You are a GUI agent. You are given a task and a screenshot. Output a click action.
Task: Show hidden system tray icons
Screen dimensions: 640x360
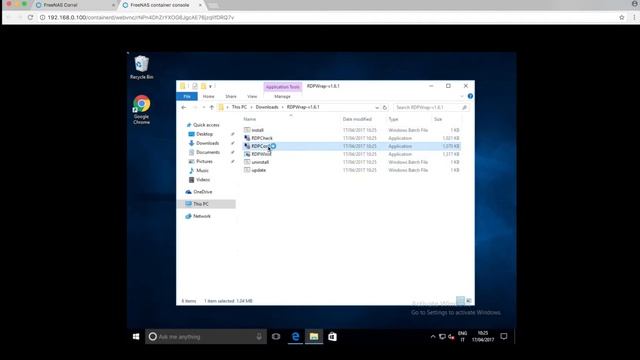(433, 337)
